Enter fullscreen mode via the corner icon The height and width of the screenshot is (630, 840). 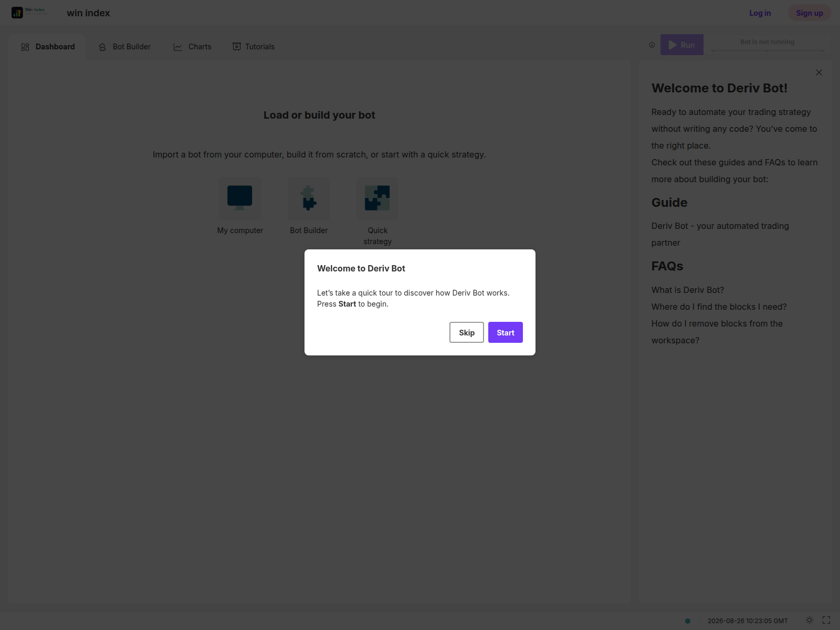tap(826, 620)
